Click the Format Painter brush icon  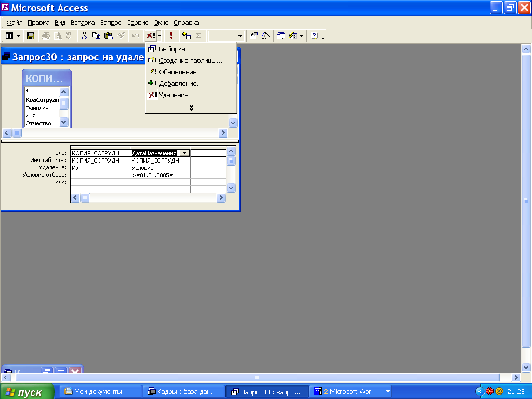121,36
